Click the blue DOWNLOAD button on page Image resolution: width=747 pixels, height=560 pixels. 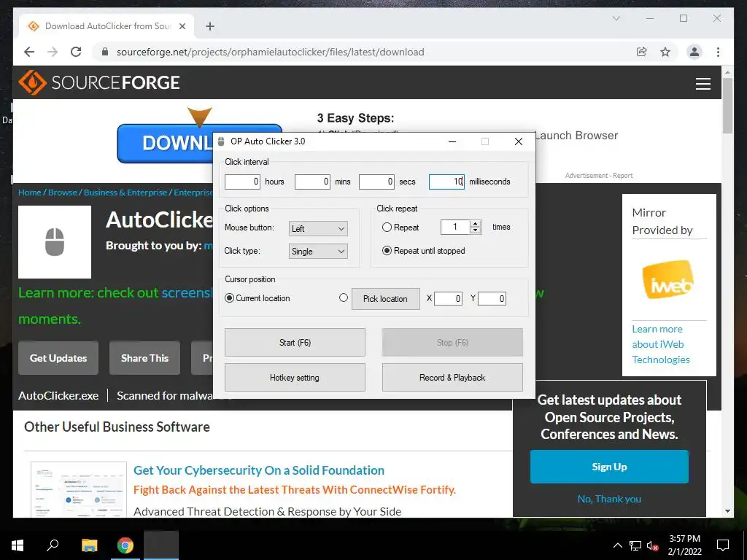(x=165, y=144)
